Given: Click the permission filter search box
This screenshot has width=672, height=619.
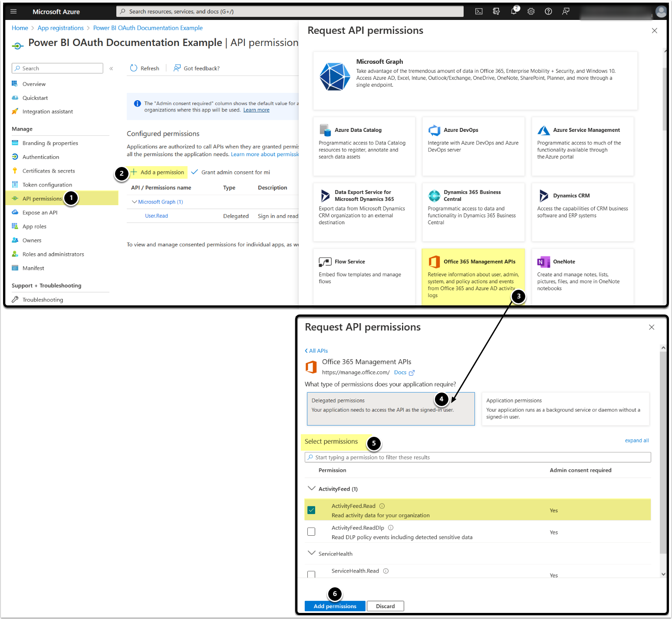Looking at the screenshot, I should (478, 457).
